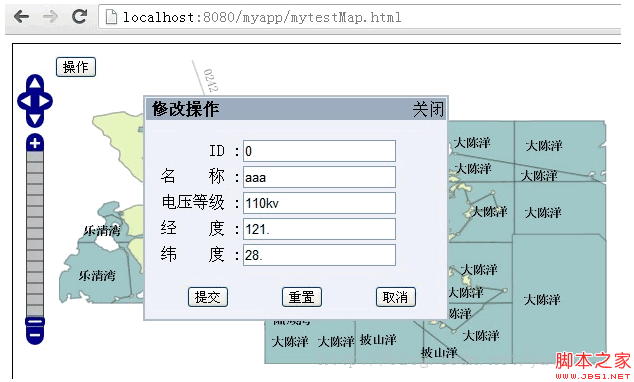
Task: Click the 经度 longitude field
Action: tap(319, 229)
